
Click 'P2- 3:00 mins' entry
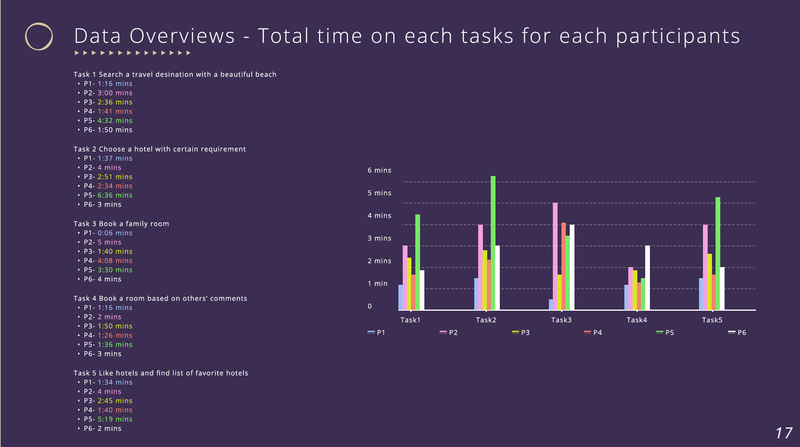click(108, 93)
